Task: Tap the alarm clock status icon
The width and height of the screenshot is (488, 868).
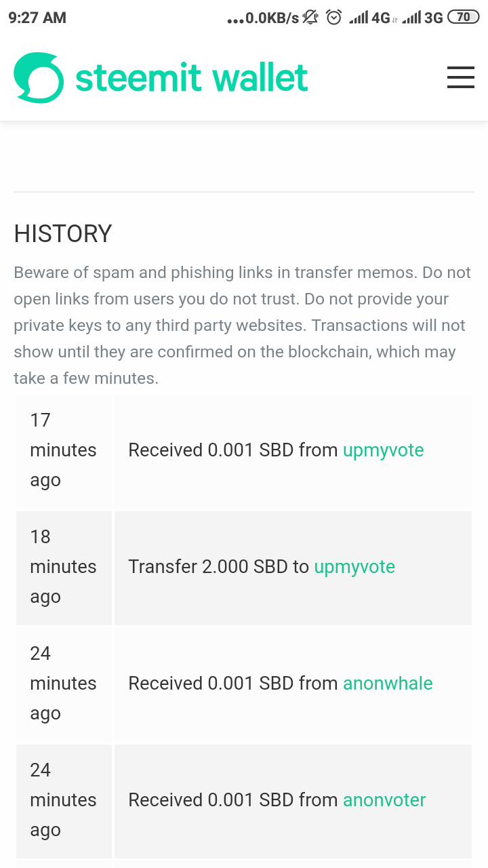Action: coord(333,18)
